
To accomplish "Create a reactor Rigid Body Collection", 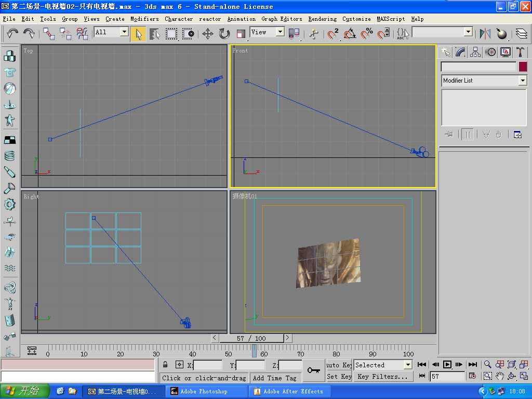I will [x=9, y=56].
